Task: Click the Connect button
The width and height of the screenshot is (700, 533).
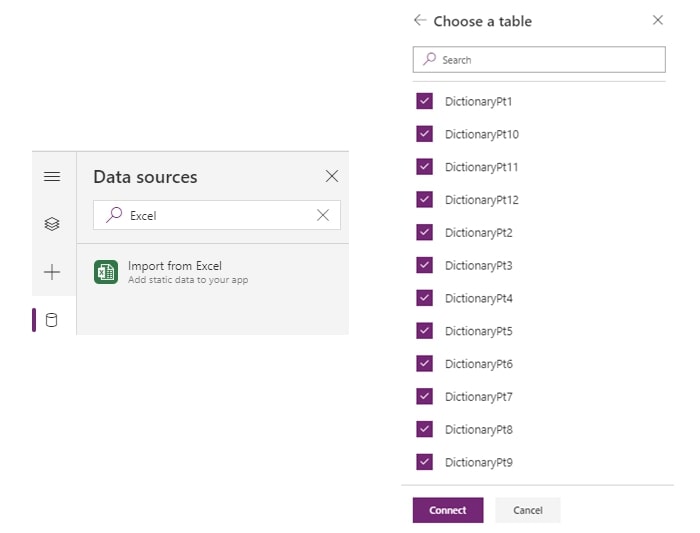Action: tap(448, 510)
